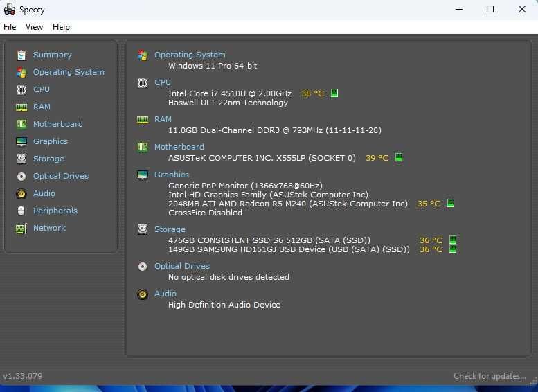538x392 pixels.
Task: Click the Windows flag icon beside Operating System heading
Action: click(143, 55)
